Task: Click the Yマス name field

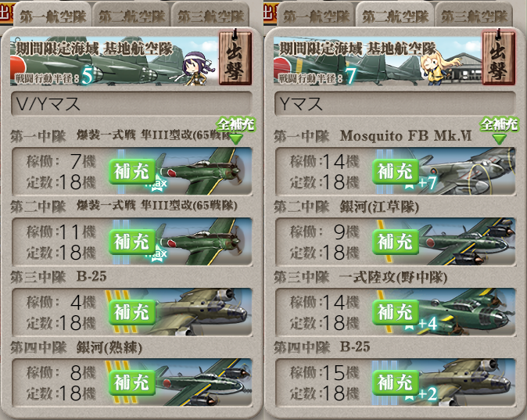Action: 395,104
